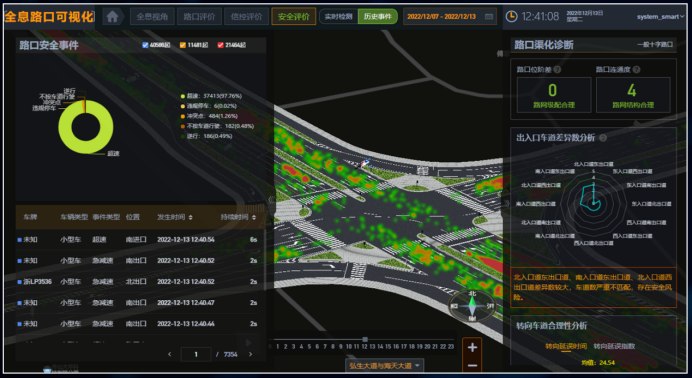Viewport: 692px width, 378px height.
Task: Open help icon beside 路口连通度
Action: click(636, 70)
